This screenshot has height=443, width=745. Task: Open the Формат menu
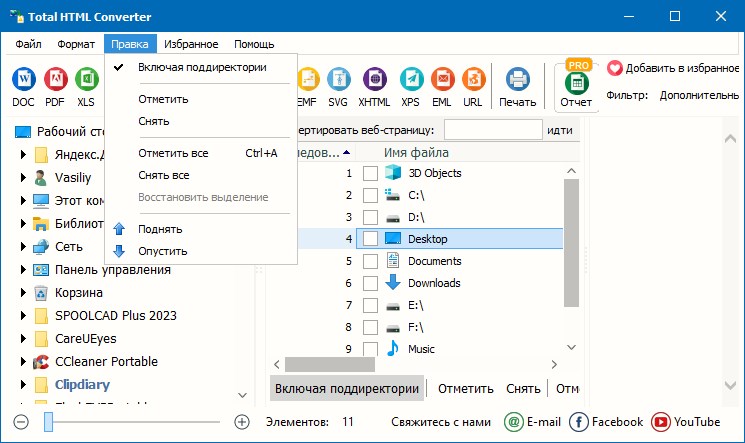[x=76, y=44]
